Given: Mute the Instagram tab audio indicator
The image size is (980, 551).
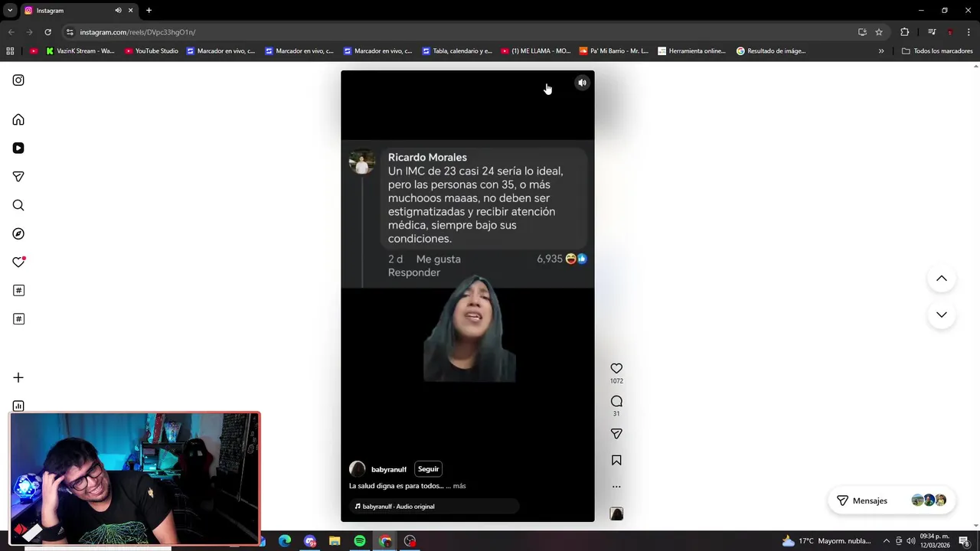Looking at the screenshot, I should pos(118,11).
